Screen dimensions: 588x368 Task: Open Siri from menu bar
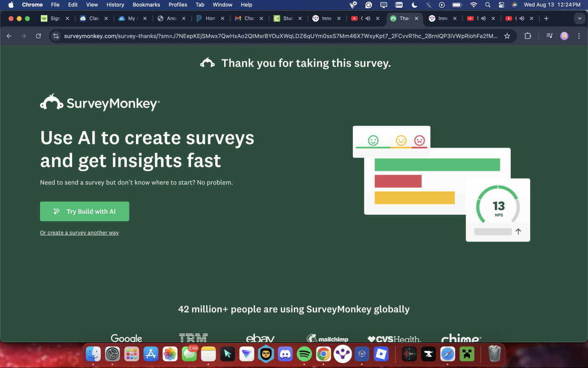pyautogui.click(x=514, y=5)
